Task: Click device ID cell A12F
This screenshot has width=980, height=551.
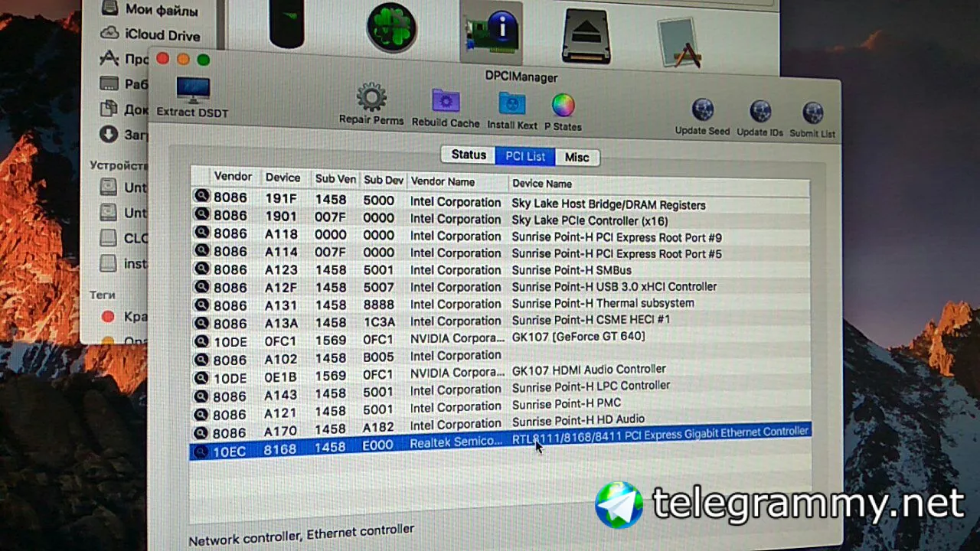Action: (282, 288)
